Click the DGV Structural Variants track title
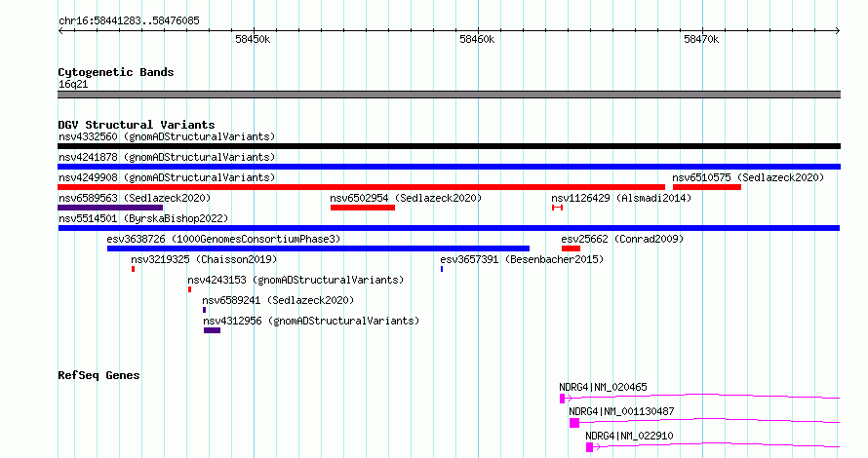This screenshot has height=458, width=868. point(137,125)
